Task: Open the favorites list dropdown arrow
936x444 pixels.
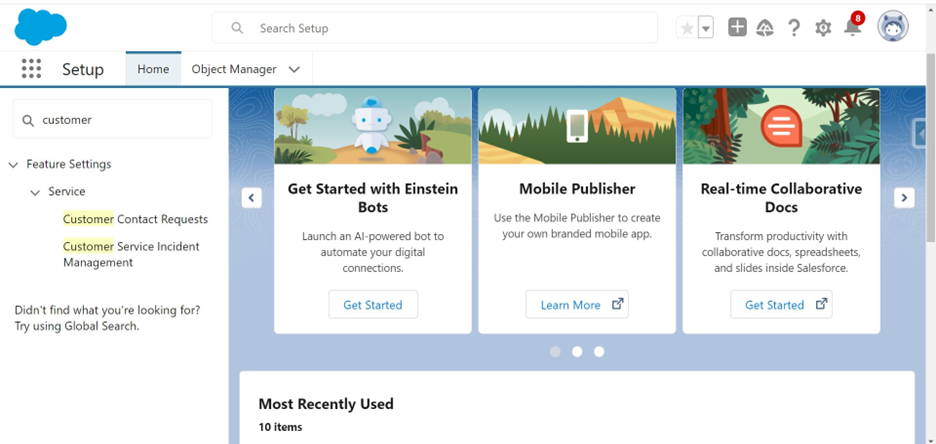Action: pos(706,28)
